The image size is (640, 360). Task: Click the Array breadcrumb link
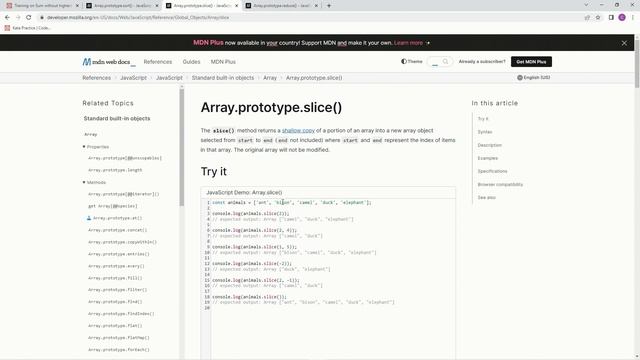click(270, 78)
